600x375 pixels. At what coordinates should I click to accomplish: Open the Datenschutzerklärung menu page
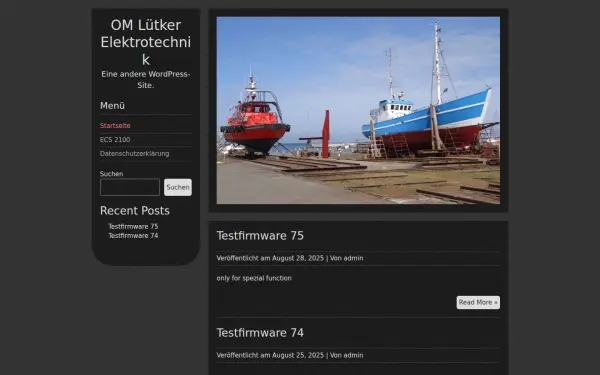[x=134, y=153]
